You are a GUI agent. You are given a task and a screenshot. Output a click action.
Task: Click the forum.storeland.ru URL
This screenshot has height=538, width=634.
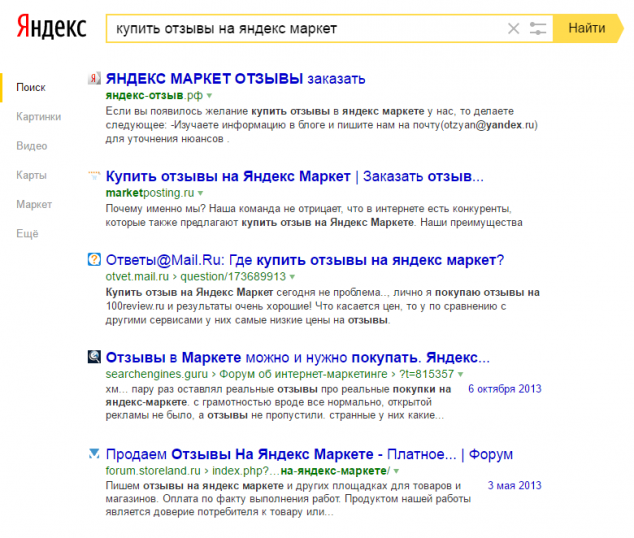pos(153,471)
